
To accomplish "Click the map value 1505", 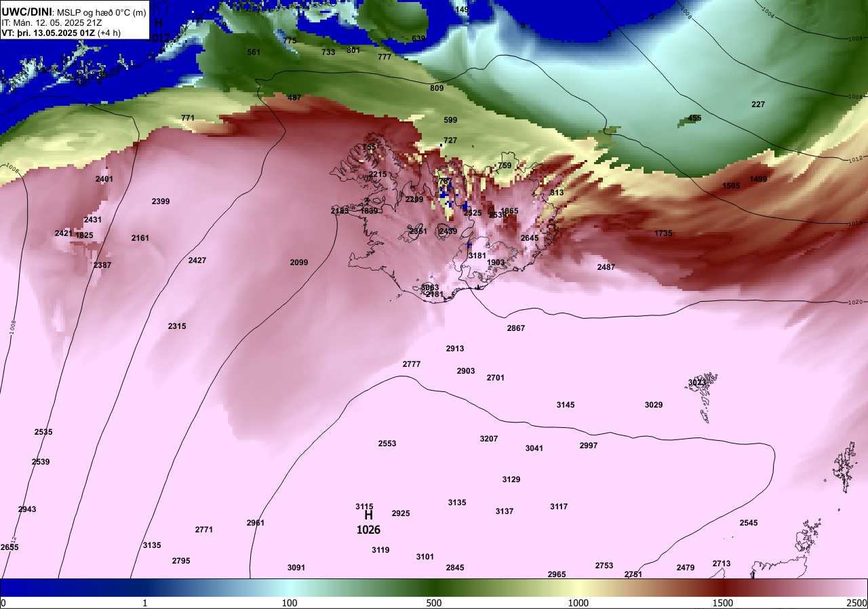I will 731,186.
